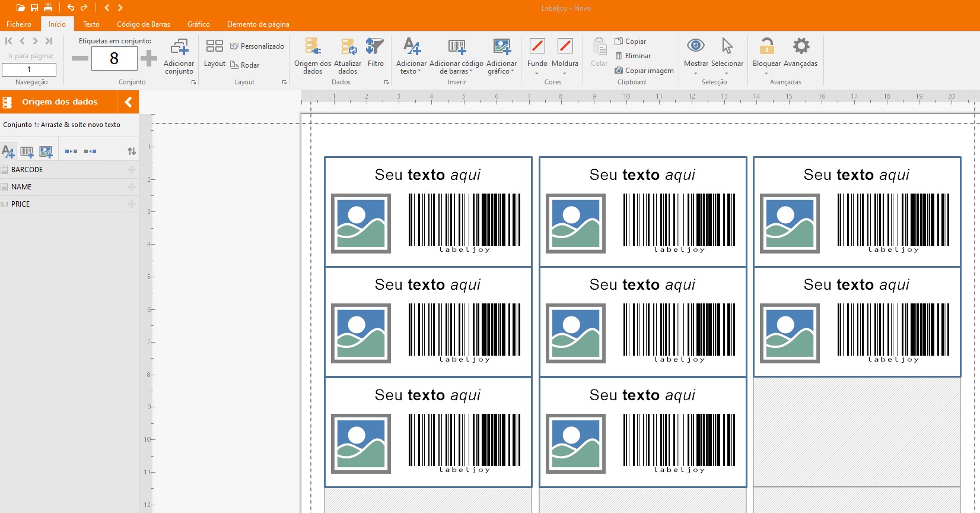This screenshot has width=980, height=513.
Task: Toggle the Bloquear lock option
Action: point(766,47)
